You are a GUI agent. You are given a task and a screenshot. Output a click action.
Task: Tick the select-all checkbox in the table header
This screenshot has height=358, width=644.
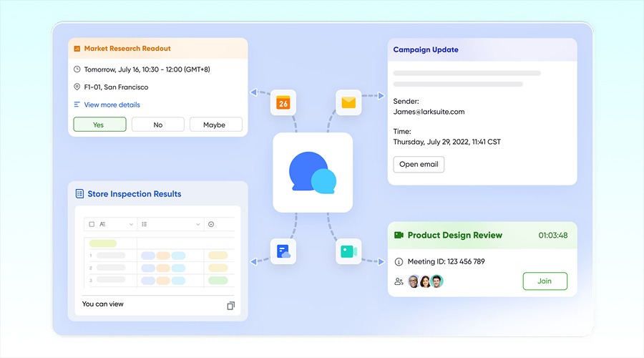pyautogui.click(x=92, y=224)
